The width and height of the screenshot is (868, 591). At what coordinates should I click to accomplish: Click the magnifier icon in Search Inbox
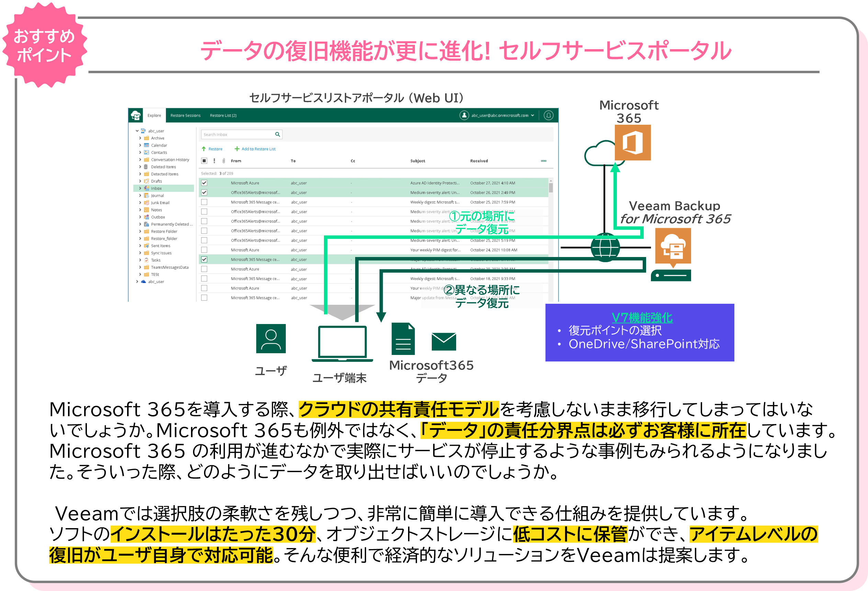pos(278,134)
